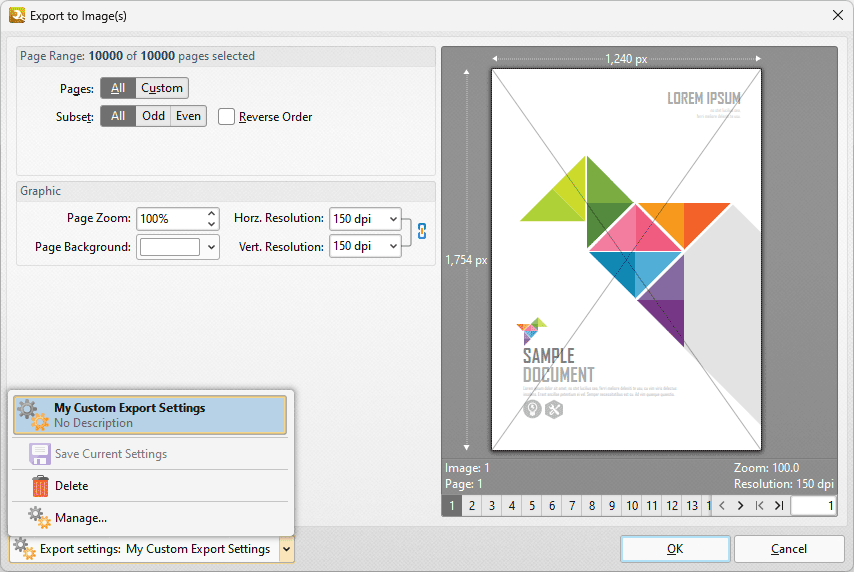854x572 pixels.
Task: Select page 12 in preview pager
Action: pos(672,506)
